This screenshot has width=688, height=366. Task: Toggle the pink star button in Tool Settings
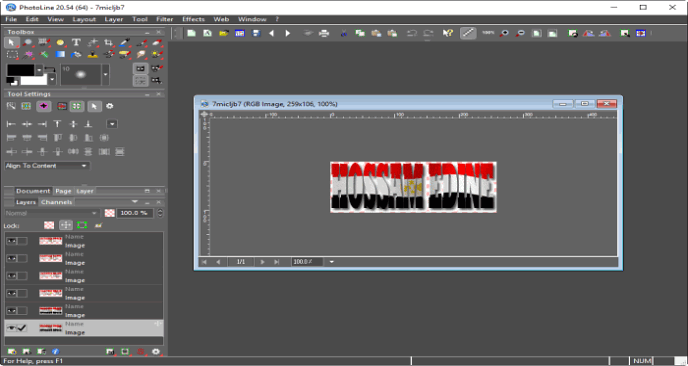[43, 106]
